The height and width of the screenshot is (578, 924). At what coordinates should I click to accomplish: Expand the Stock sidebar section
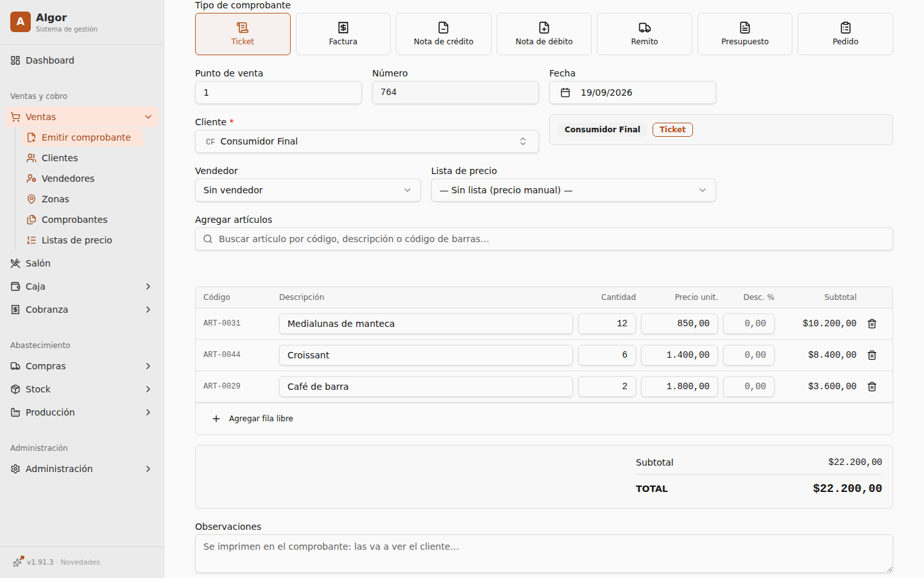[x=81, y=389]
